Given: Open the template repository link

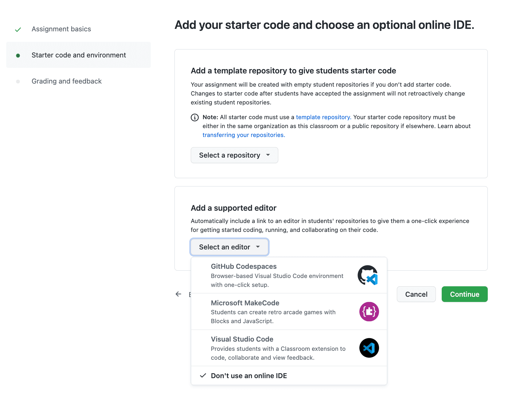Looking at the screenshot, I should 323,117.
